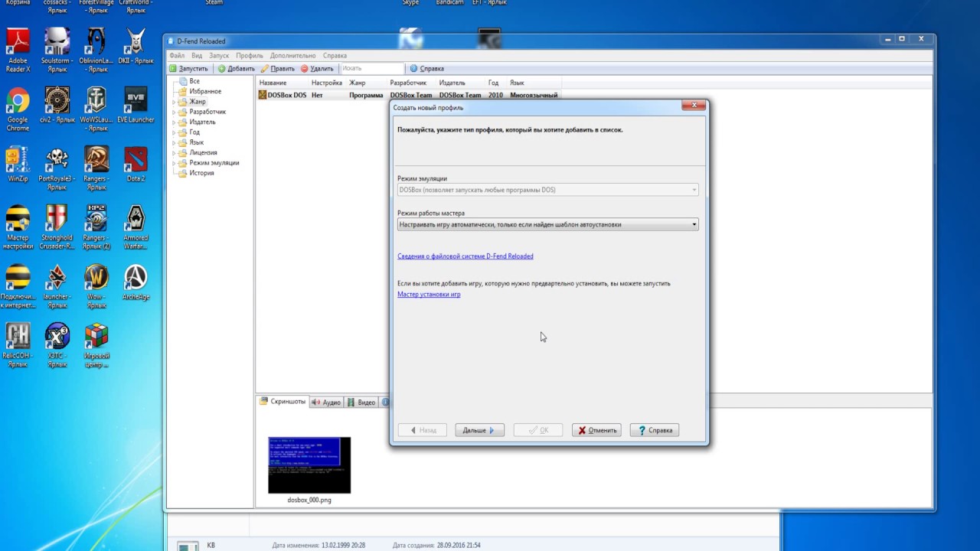Click the Год column header
The height and width of the screenshot is (551, 980).
pyautogui.click(x=495, y=83)
